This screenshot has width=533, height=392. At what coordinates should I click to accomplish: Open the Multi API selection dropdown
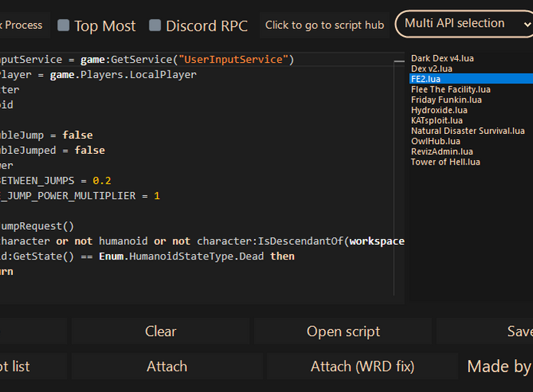point(464,24)
